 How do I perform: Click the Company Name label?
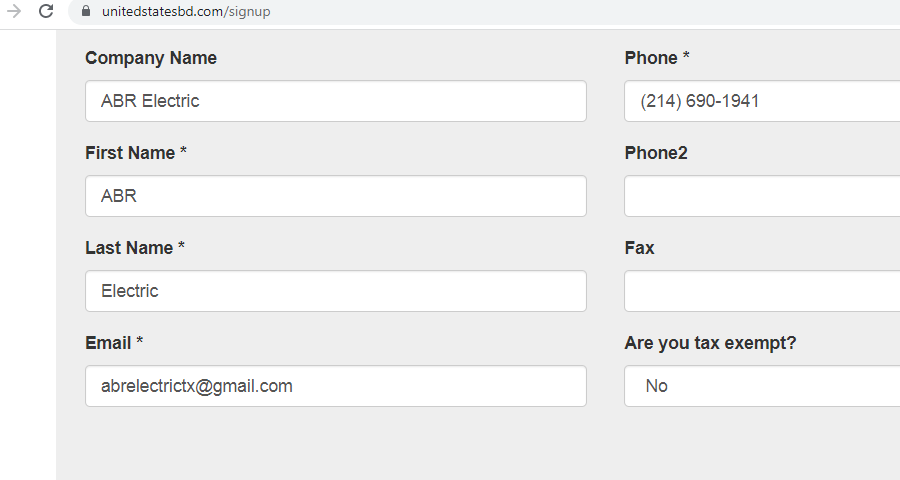coord(151,58)
